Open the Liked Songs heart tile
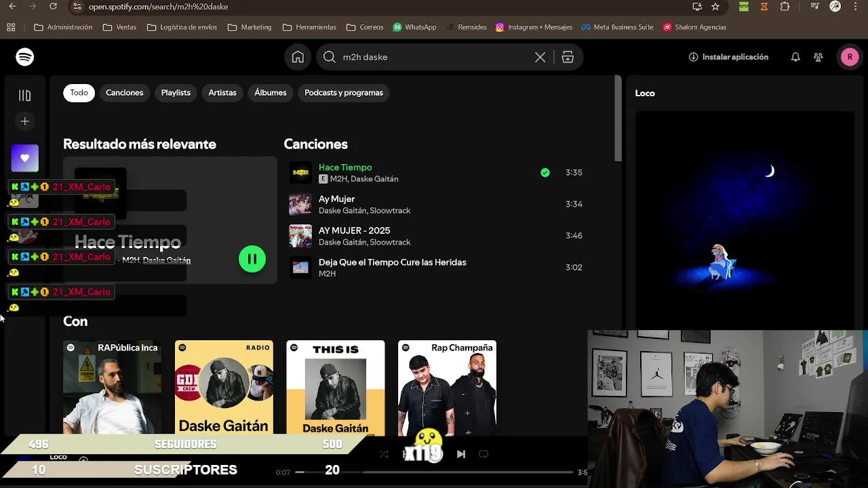 [x=25, y=158]
